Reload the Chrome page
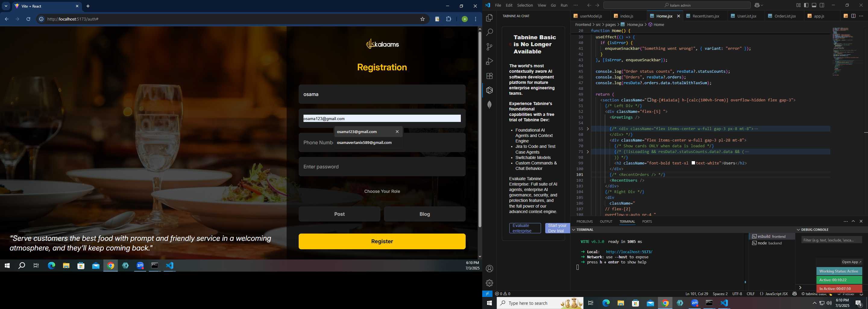Image resolution: width=868 pixels, height=309 pixels. (28, 19)
